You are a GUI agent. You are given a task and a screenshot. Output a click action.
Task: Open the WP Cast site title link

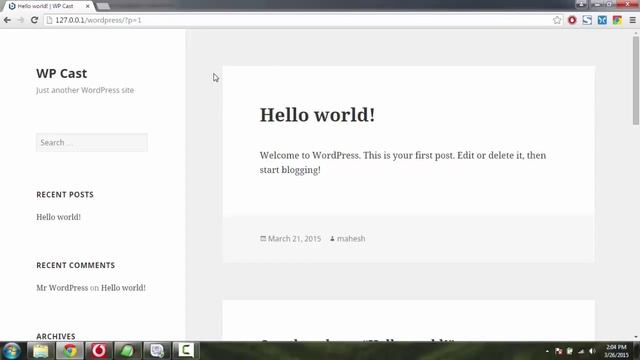click(62, 73)
